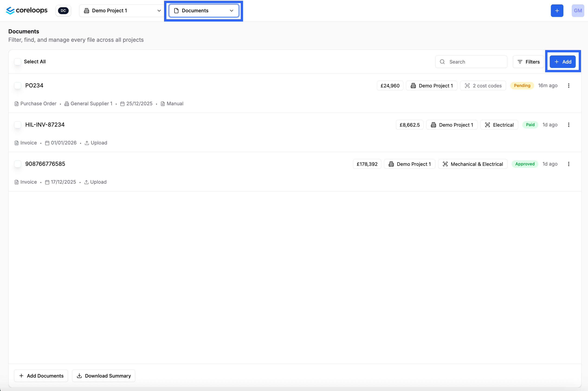Select the 908766776585 row checkbox
The image size is (588, 391).
pos(18,164)
